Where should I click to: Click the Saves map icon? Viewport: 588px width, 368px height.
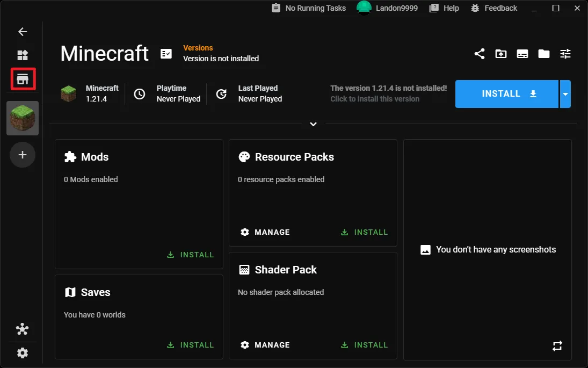click(x=70, y=292)
